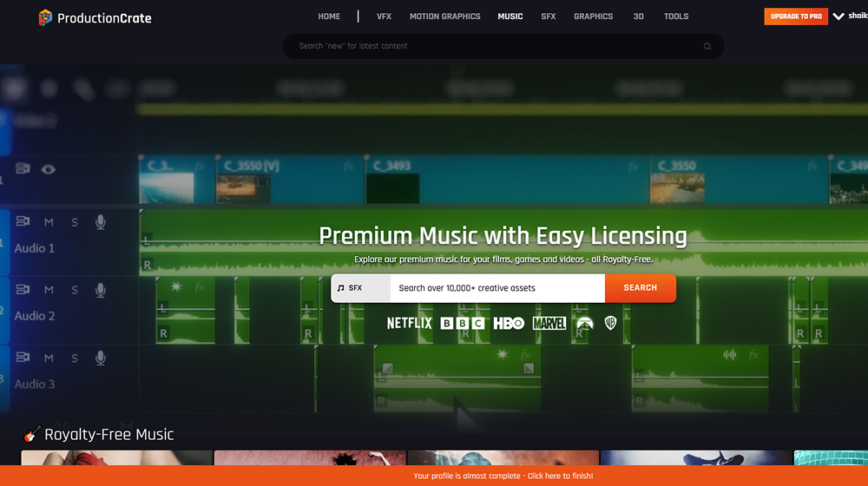Click the orange SEARCH button
Viewport: 868px width, 486px height.
(x=641, y=288)
